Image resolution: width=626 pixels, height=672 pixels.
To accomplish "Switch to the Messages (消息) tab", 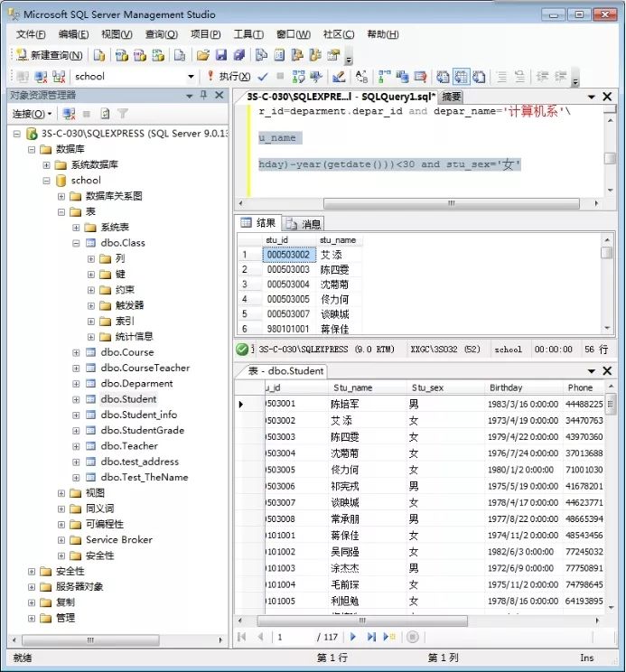I will [x=304, y=224].
